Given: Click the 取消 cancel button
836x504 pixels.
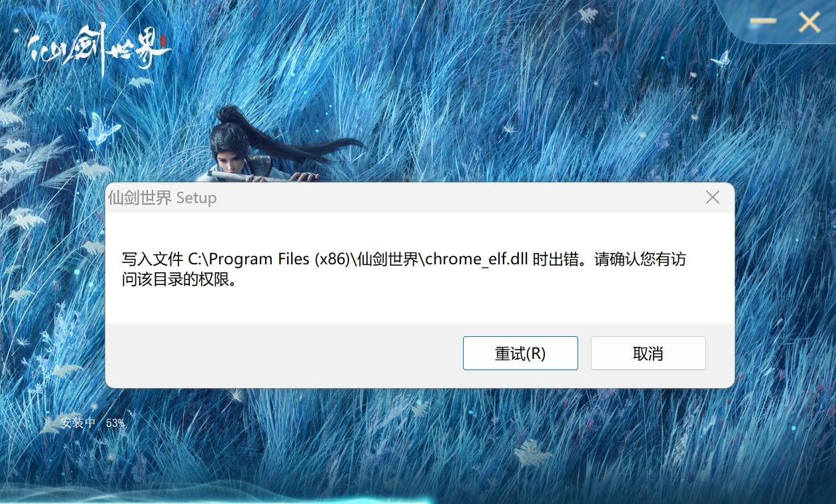Looking at the screenshot, I should pos(648,353).
